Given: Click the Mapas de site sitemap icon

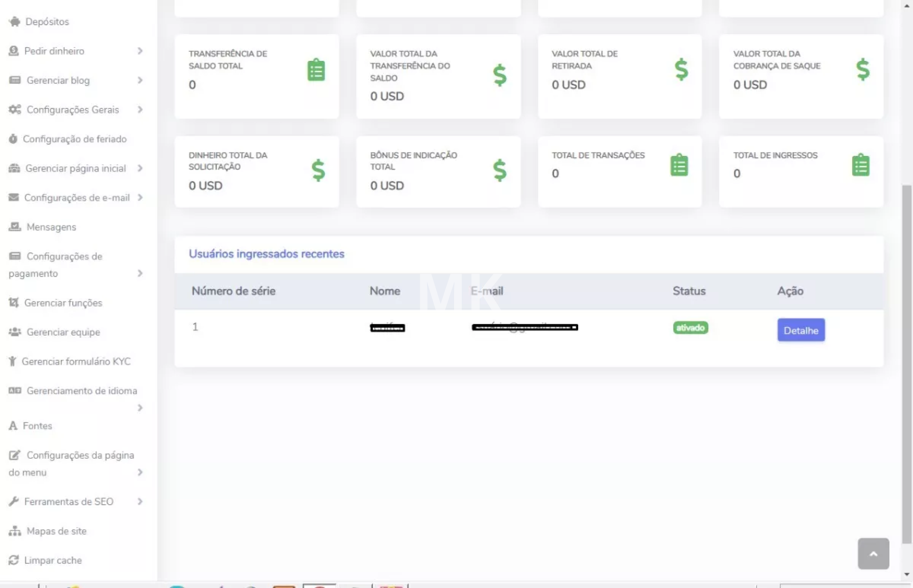Looking at the screenshot, I should pos(15,531).
